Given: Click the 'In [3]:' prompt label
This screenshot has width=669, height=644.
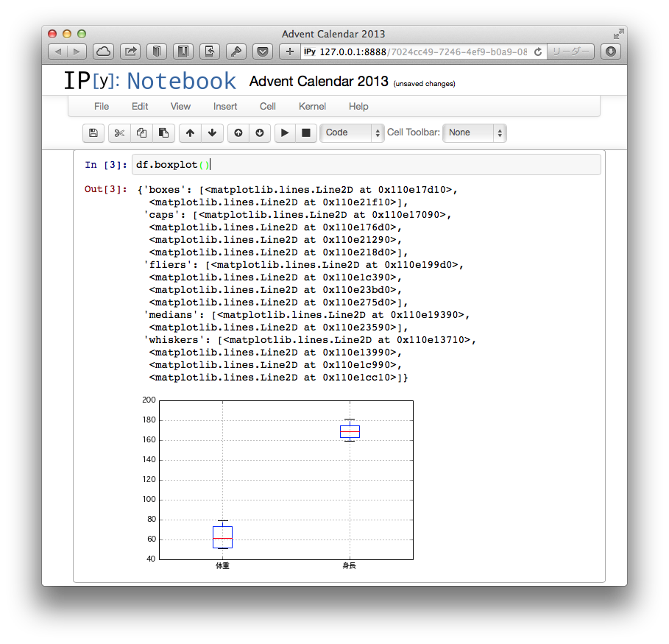Looking at the screenshot, I should coord(106,165).
